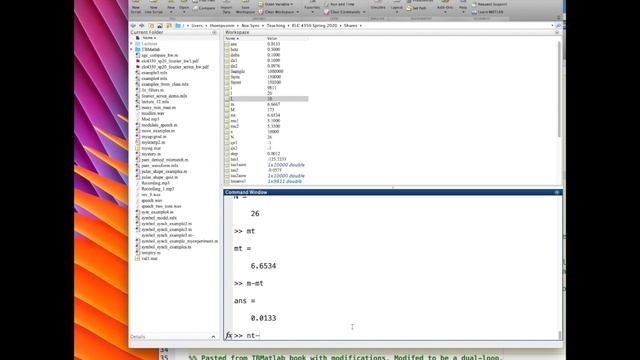
Task: Click the Help button
Action: pyautogui.click(x=463, y=8)
